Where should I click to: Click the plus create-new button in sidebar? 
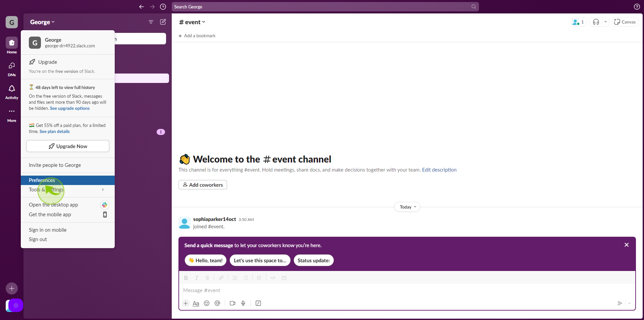12,288
